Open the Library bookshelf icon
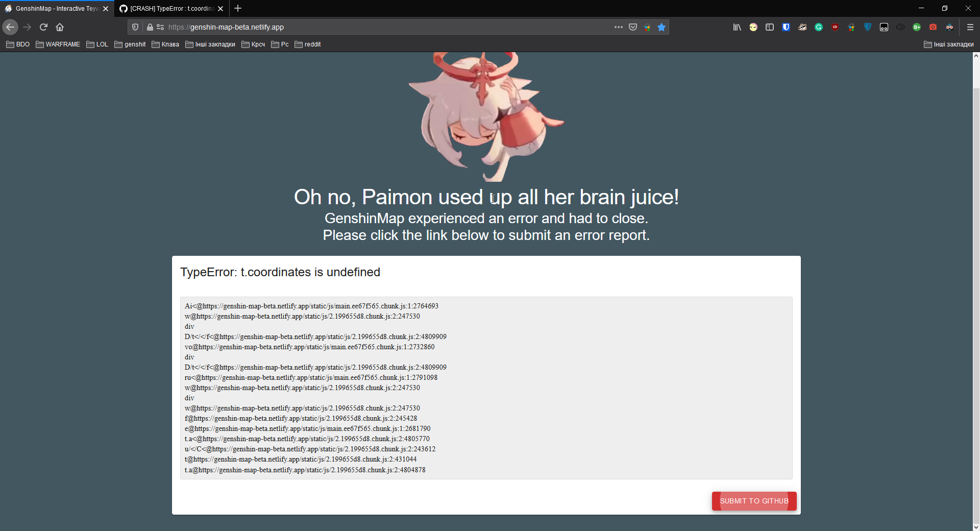This screenshot has width=980, height=531. (x=737, y=27)
